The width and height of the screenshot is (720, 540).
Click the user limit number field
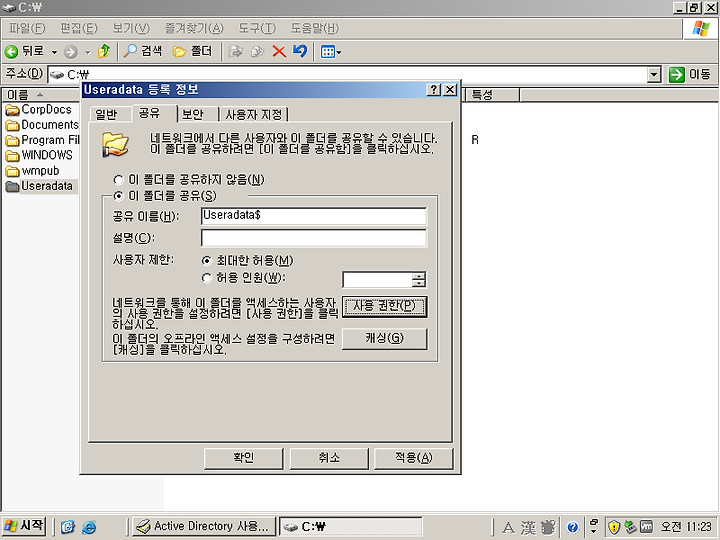tap(377, 280)
